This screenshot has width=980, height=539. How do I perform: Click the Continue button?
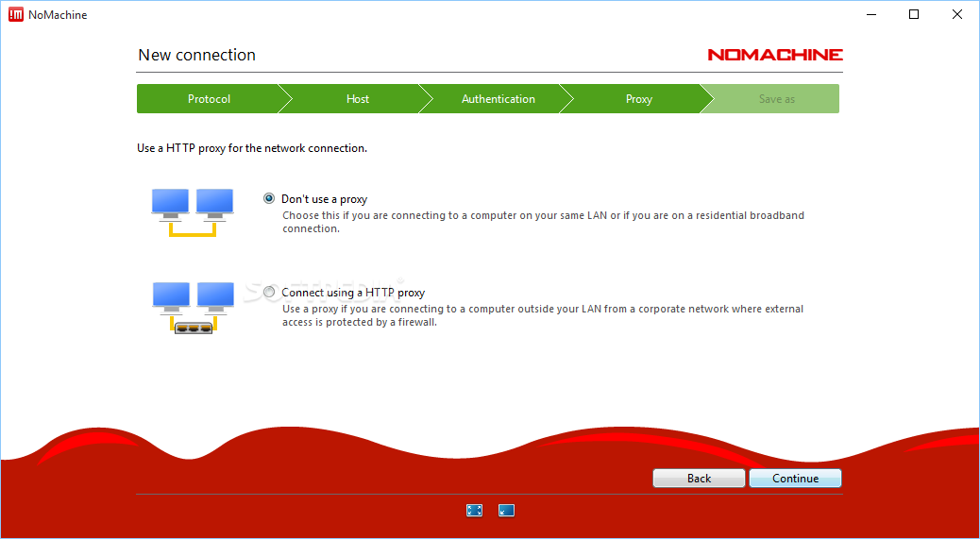coord(795,478)
